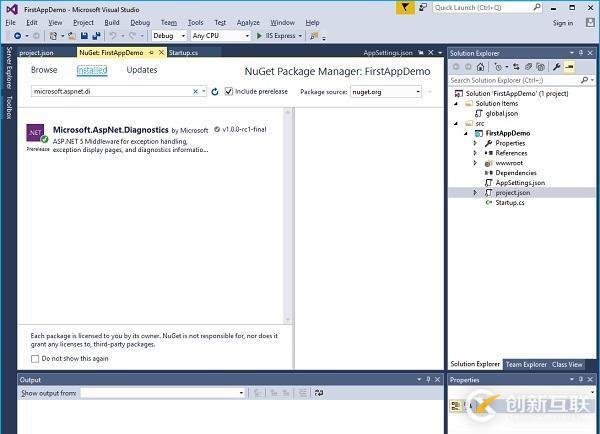Click the .NET package icon for Diagnostics
This screenshot has width=600, height=434.
[x=35, y=133]
